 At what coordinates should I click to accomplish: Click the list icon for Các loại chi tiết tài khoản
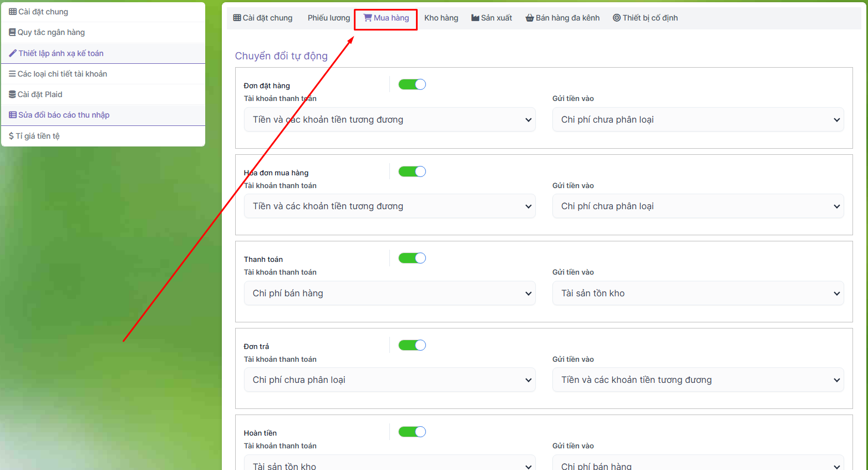(x=12, y=74)
